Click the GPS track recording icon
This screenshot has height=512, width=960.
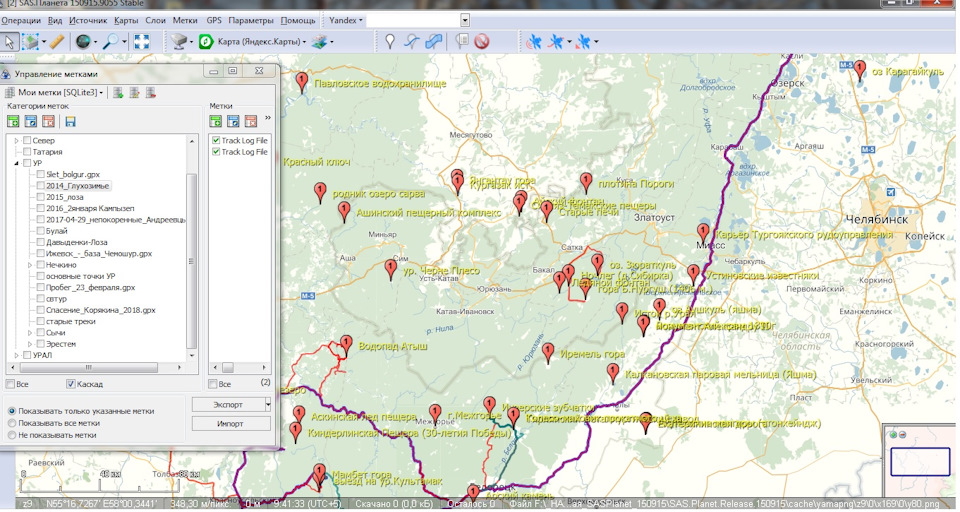pyautogui.click(x=555, y=42)
